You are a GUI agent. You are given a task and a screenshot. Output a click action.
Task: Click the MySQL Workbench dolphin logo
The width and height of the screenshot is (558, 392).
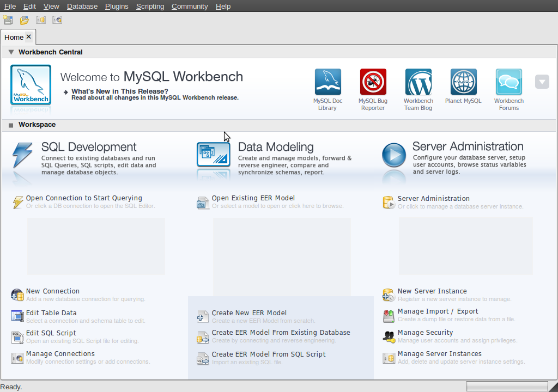pos(31,84)
